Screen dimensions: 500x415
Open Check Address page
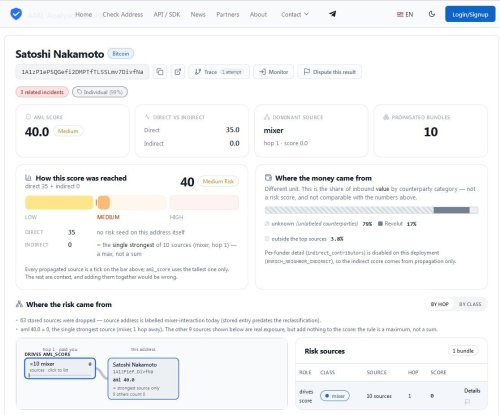pos(123,14)
